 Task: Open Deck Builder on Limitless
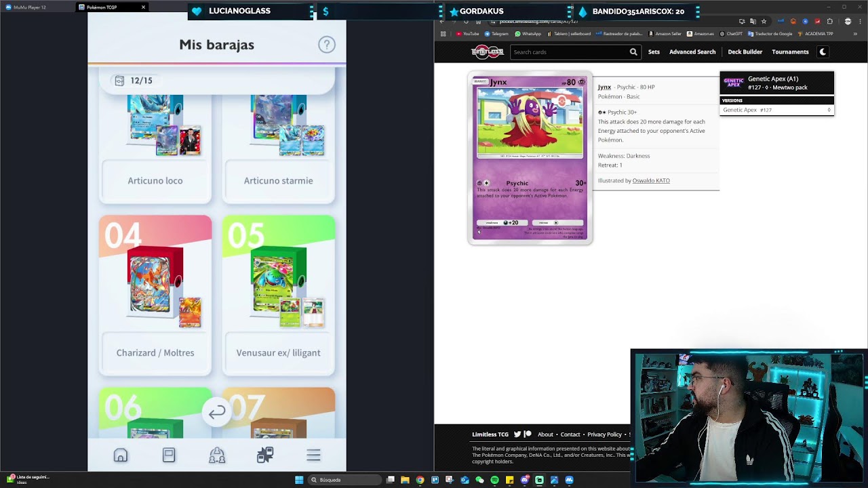pyautogui.click(x=745, y=52)
